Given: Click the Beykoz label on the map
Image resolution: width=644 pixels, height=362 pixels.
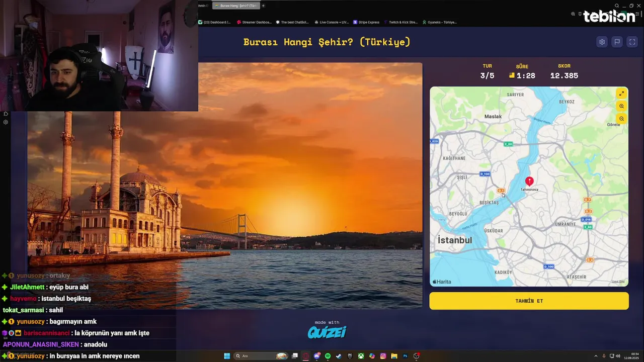Looking at the screenshot, I should [x=567, y=102].
